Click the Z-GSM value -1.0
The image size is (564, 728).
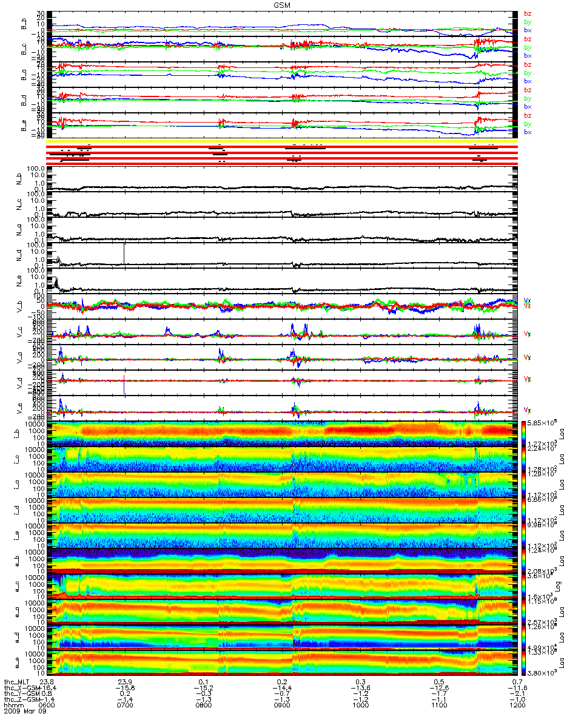[x=517, y=700]
